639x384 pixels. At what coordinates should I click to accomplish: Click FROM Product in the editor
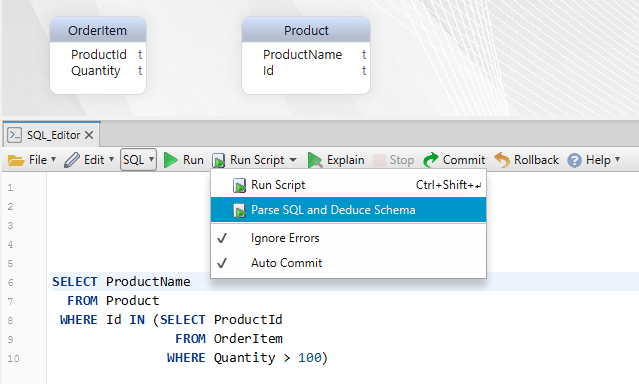(x=113, y=301)
